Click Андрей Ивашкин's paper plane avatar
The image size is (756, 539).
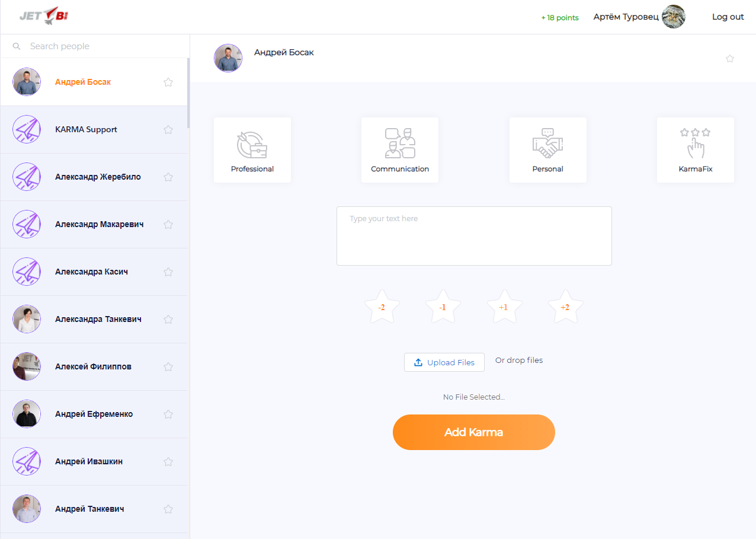point(27,461)
